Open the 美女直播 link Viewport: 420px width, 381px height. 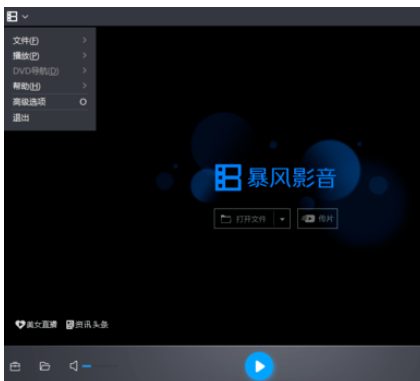pos(36,324)
